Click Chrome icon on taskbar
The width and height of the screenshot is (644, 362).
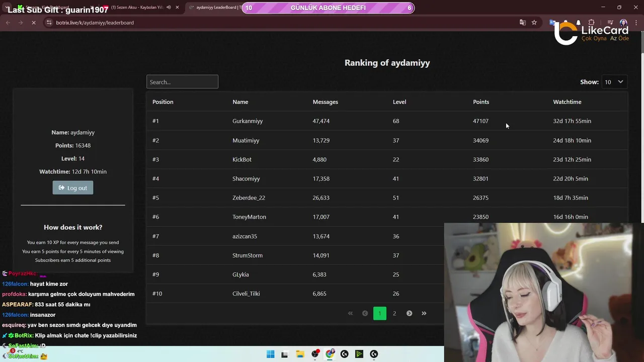pos(330,354)
